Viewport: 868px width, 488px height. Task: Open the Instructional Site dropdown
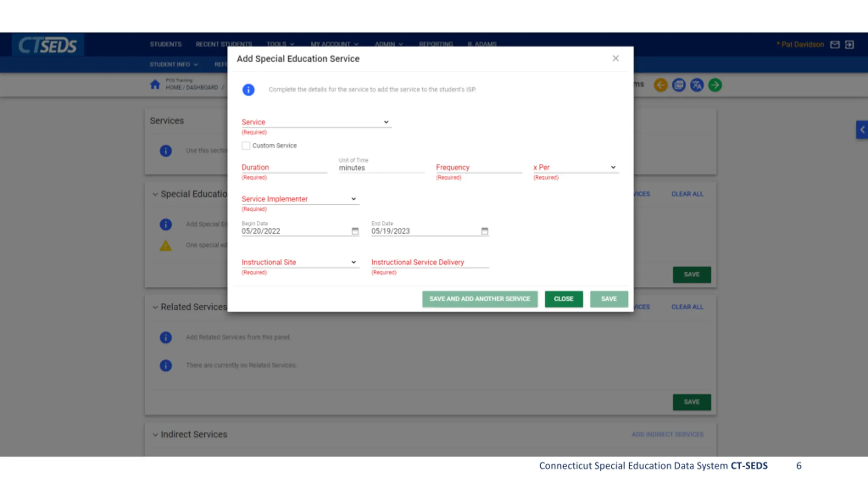tap(300, 262)
